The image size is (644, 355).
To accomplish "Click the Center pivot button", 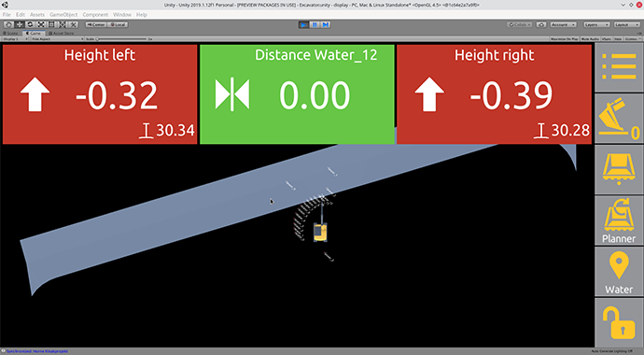I will [96, 24].
